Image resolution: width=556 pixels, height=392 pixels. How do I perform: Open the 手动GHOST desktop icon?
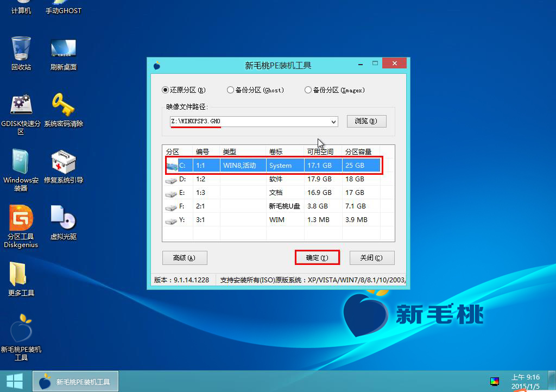click(x=63, y=7)
